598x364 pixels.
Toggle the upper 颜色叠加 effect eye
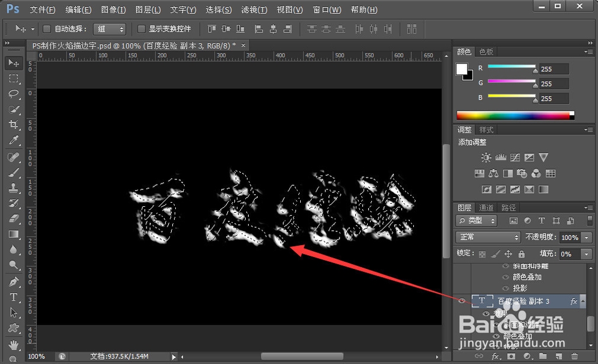[506, 277]
